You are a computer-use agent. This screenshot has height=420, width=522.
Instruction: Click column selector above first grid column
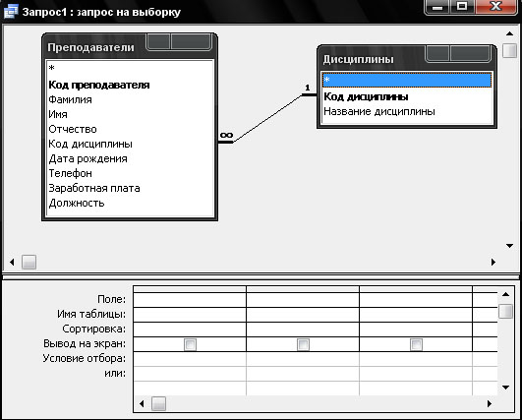click(x=190, y=289)
